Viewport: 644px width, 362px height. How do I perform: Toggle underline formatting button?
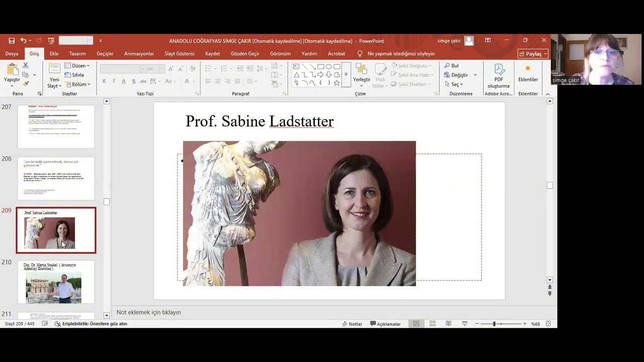pos(124,81)
